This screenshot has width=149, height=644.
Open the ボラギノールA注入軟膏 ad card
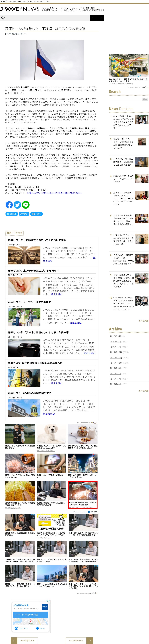52,526
